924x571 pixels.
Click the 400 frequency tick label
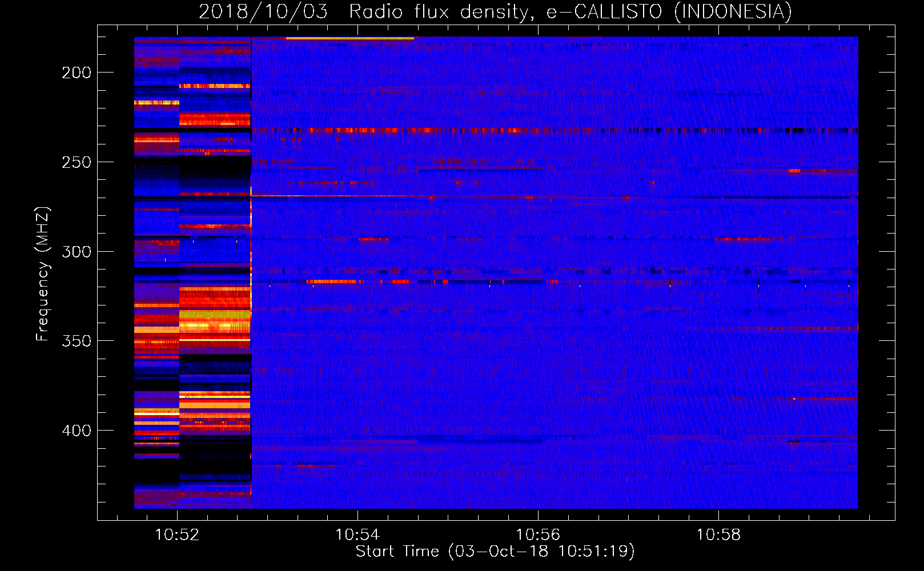point(77,430)
